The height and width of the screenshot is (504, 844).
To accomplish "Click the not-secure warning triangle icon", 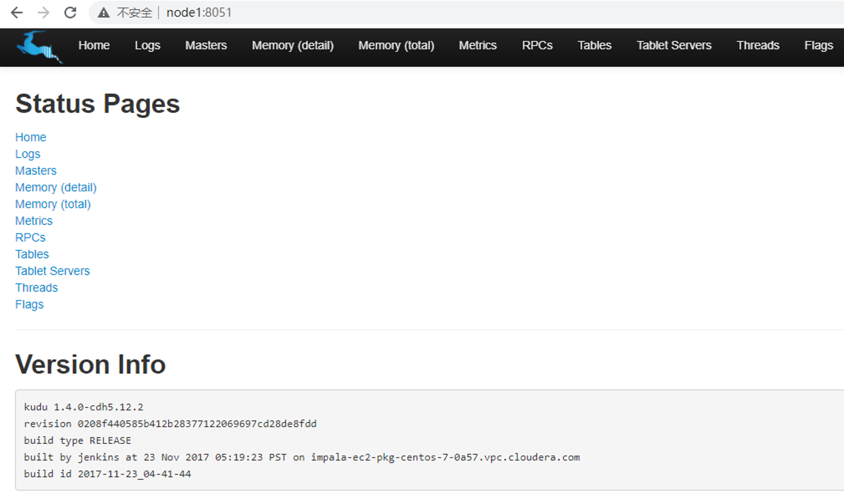I will pos(103,13).
